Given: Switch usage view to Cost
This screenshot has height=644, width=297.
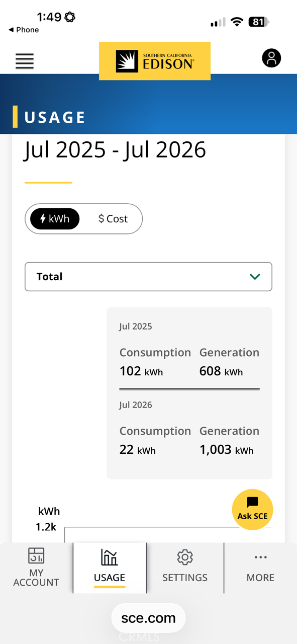Looking at the screenshot, I should [x=113, y=219].
